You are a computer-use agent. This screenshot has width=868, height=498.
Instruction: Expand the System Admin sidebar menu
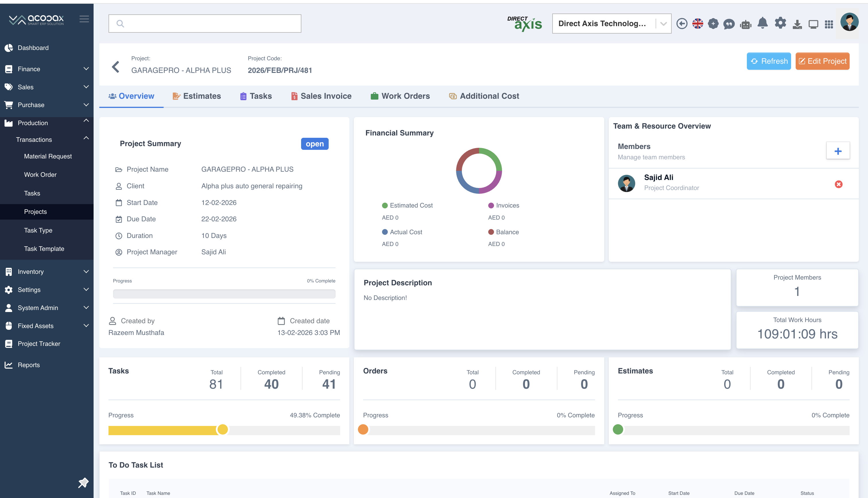pos(46,308)
